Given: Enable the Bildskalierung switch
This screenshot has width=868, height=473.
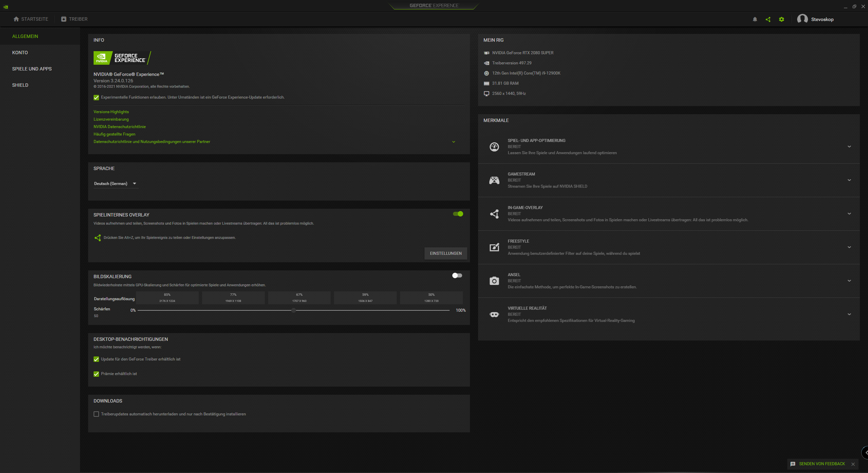Looking at the screenshot, I should pos(457,275).
